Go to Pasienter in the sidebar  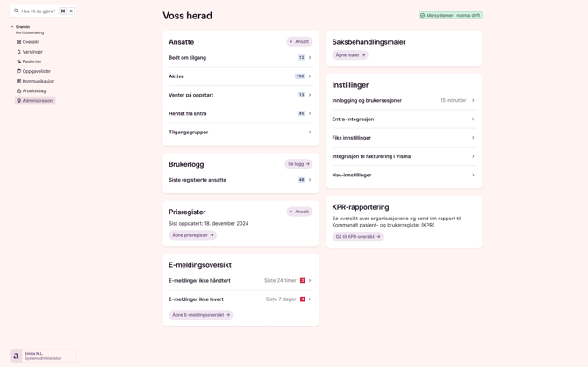(31, 61)
